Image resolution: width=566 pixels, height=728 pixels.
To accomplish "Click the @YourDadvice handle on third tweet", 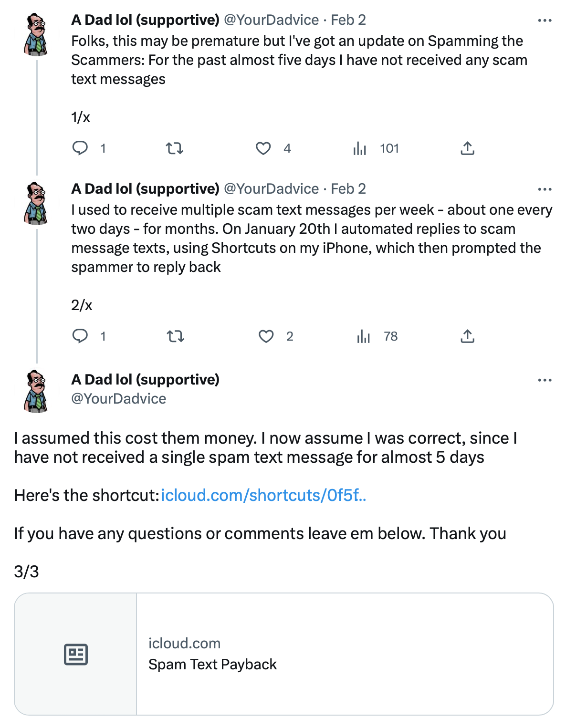I will click(119, 398).
